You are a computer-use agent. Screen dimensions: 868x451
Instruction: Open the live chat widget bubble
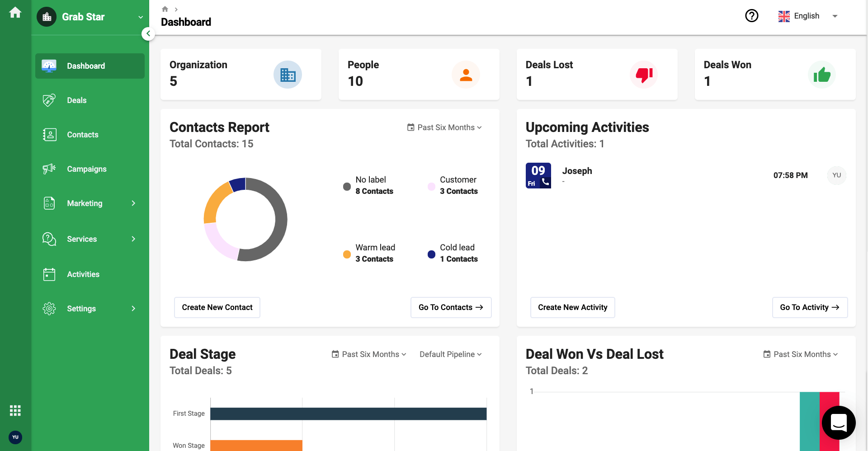[839, 423]
